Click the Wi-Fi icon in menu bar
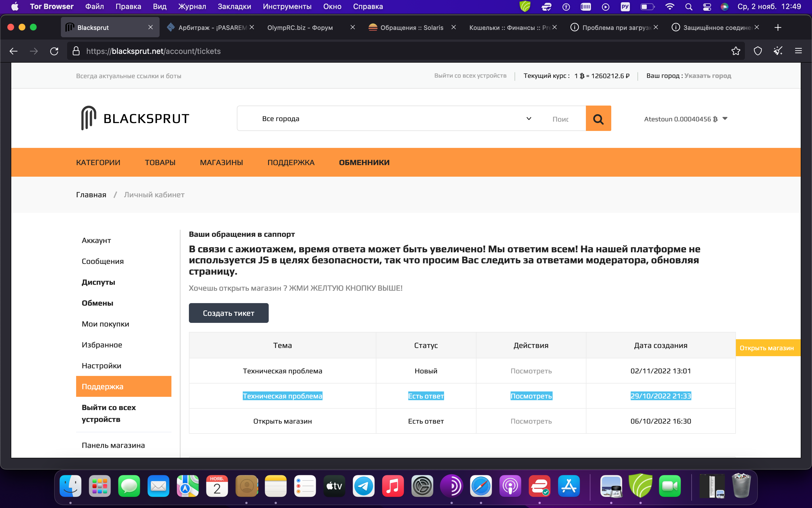Image resolution: width=812 pixels, height=508 pixels. [670, 7]
